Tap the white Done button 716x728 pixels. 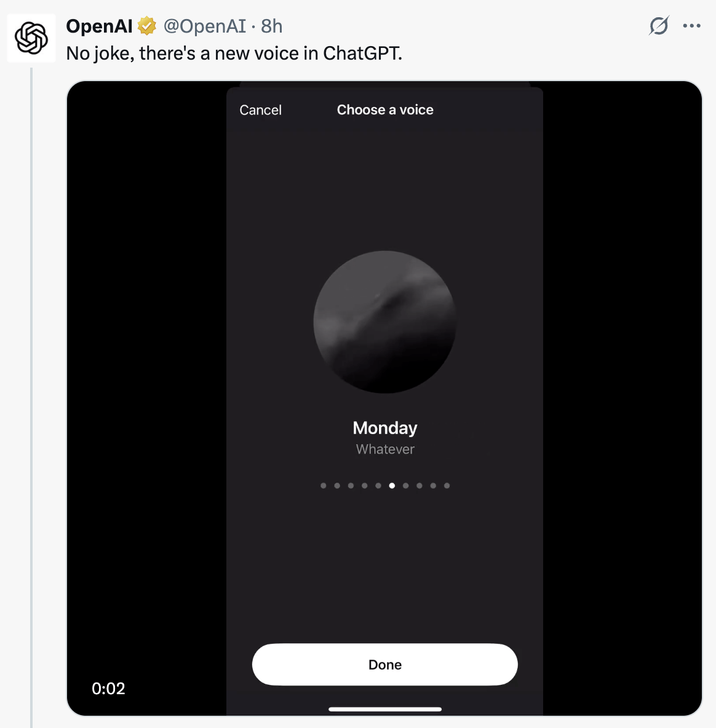[x=385, y=665]
